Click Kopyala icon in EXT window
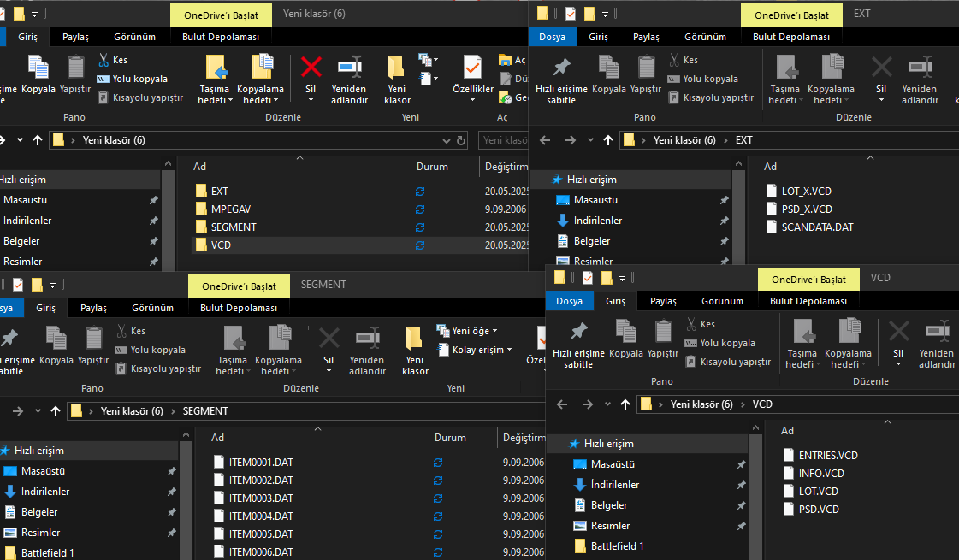Image resolution: width=959 pixels, height=560 pixels. tap(608, 68)
